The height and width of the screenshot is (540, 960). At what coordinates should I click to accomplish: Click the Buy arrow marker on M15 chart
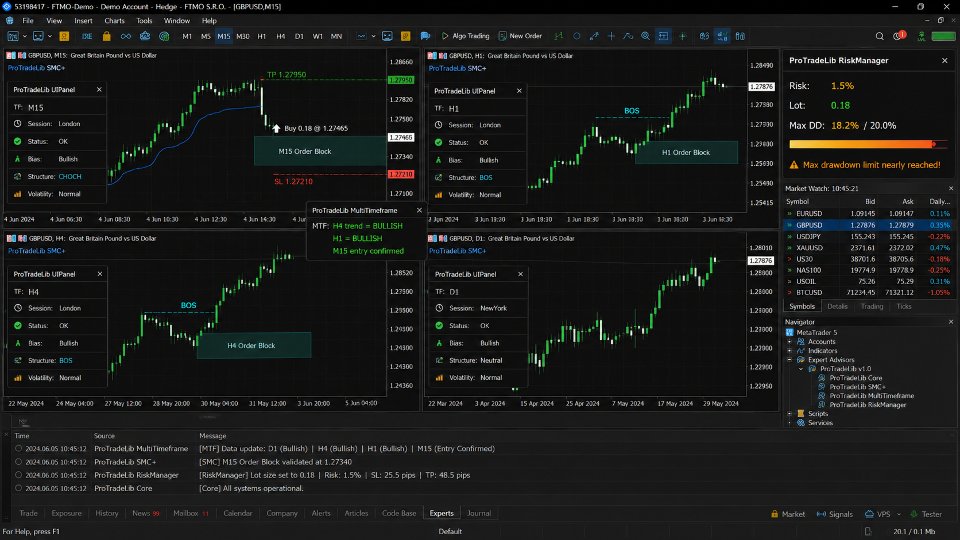tap(276, 129)
